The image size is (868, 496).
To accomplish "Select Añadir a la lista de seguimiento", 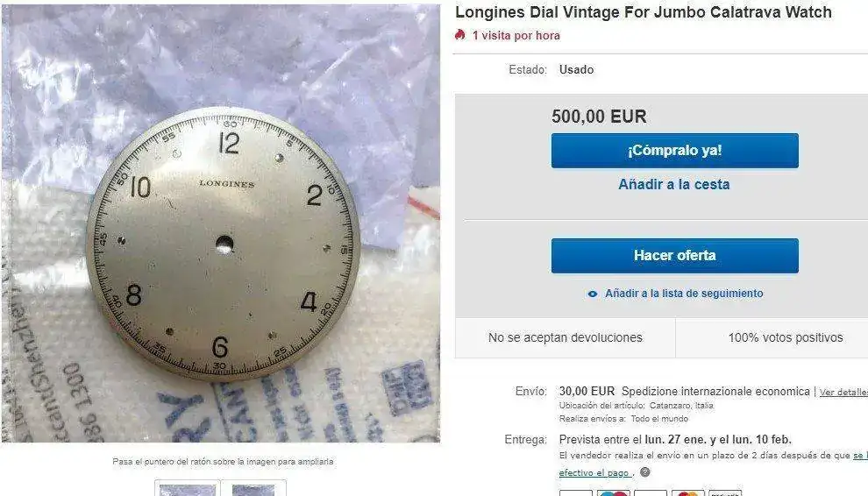I will (x=684, y=294).
